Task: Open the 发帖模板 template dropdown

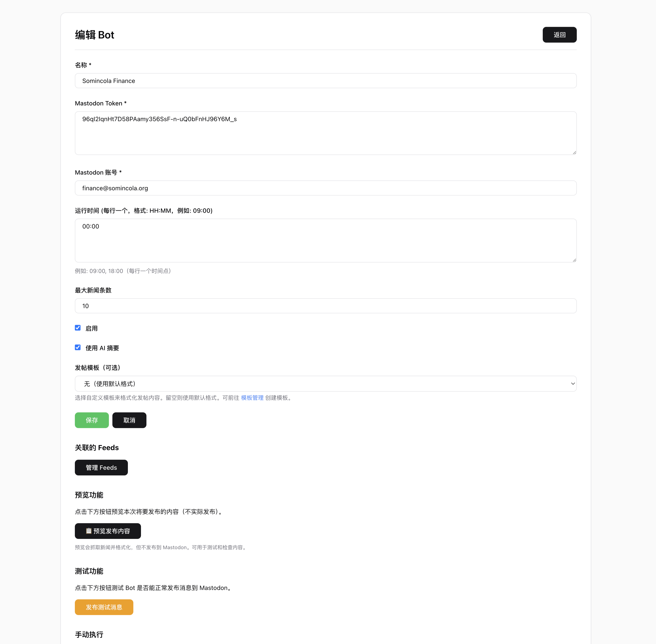Action: tap(325, 384)
